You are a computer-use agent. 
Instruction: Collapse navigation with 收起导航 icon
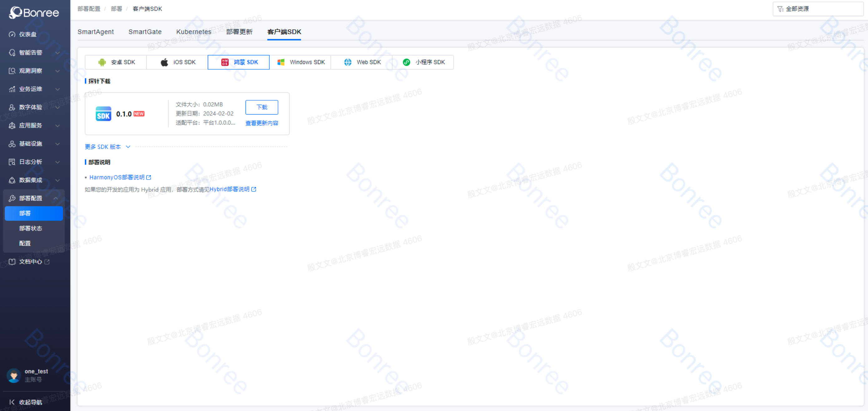pyautogui.click(x=12, y=402)
